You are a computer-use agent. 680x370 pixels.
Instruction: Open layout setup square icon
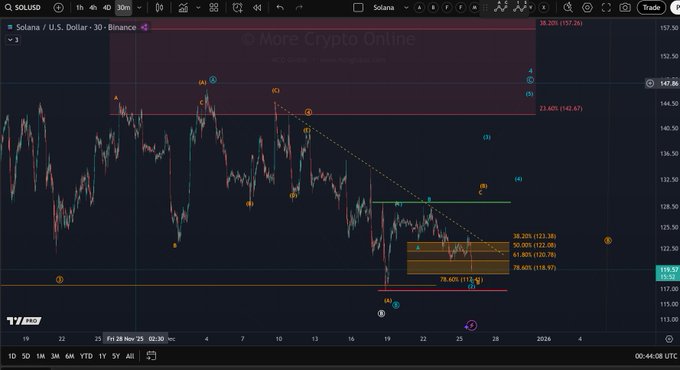pos(358,8)
